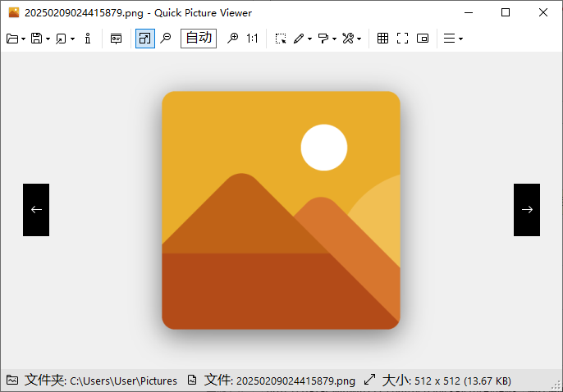
Task: Go to the previous image
Action: pyautogui.click(x=36, y=210)
